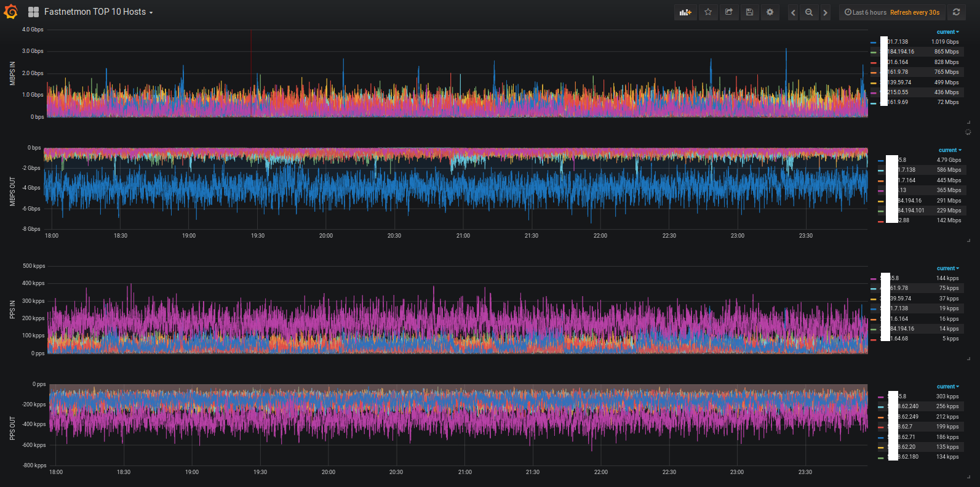Open the Share dashboard icon

729,12
